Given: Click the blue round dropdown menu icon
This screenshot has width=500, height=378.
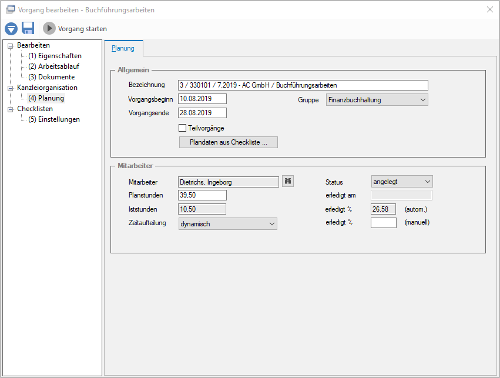Looking at the screenshot, I should coord(11,28).
